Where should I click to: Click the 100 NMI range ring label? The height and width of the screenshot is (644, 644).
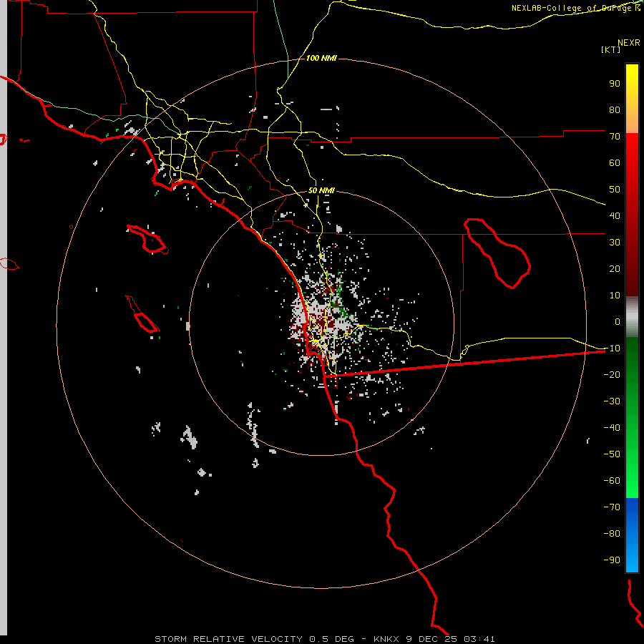coord(321,59)
